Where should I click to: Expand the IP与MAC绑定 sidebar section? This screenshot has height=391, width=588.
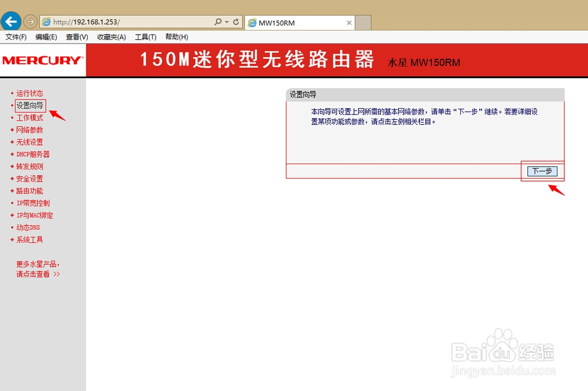[x=35, y=216]
